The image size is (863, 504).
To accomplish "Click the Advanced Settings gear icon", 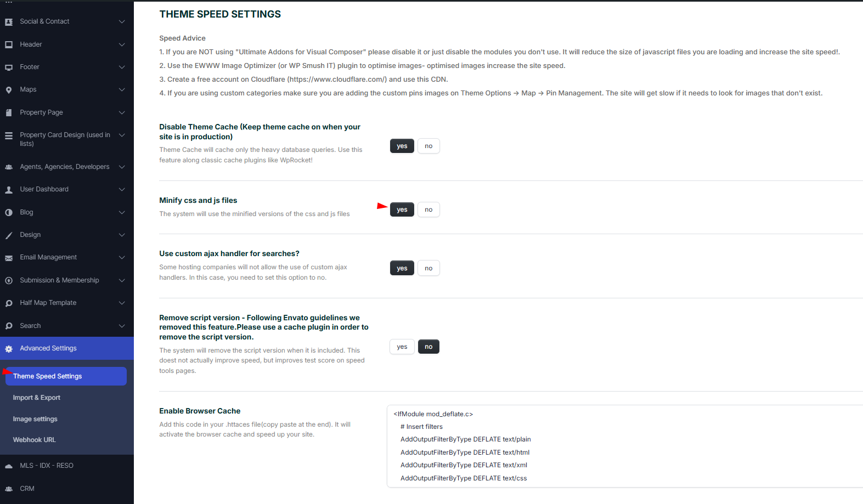I will 9,349.
